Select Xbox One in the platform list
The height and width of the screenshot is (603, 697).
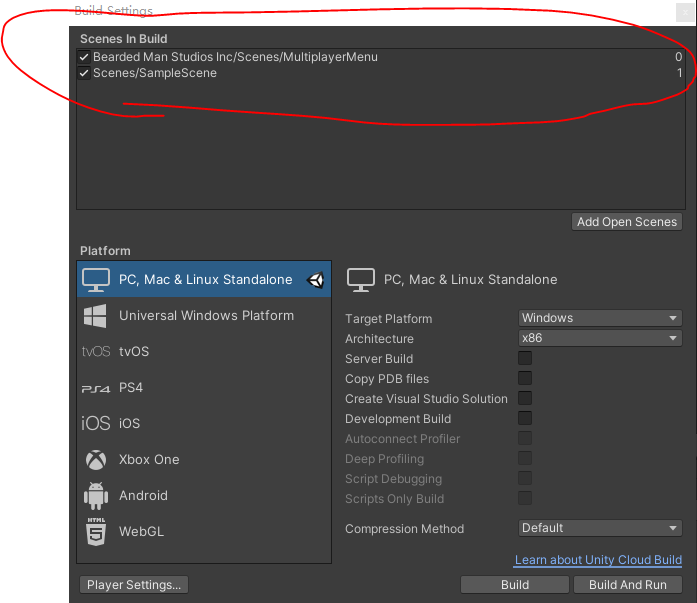coord(204,459)
